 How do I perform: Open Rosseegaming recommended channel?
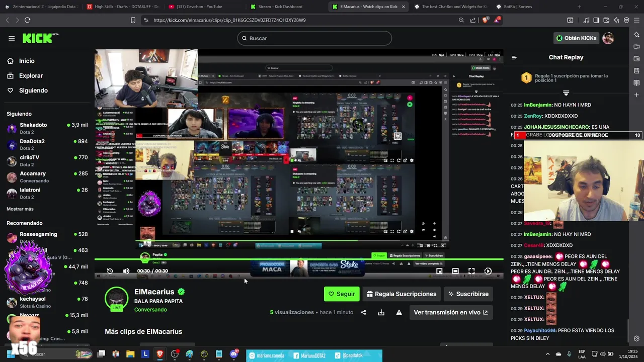click(47, 237)
